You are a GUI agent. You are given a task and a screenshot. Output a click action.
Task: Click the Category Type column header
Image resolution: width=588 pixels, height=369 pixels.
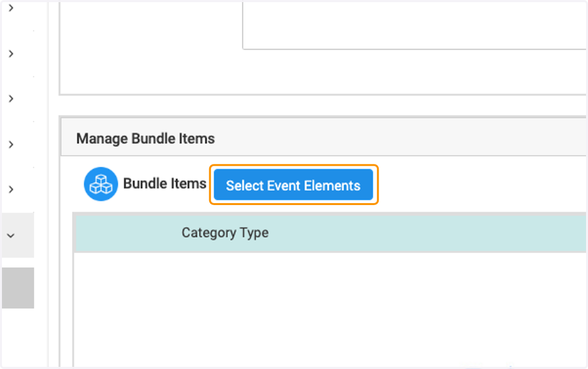pos(225,232)
